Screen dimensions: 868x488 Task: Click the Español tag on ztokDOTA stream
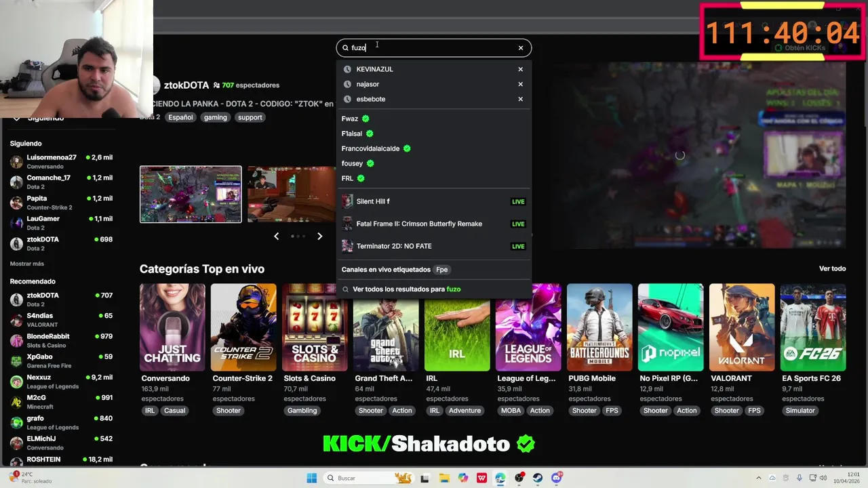[x=180, y=117]
